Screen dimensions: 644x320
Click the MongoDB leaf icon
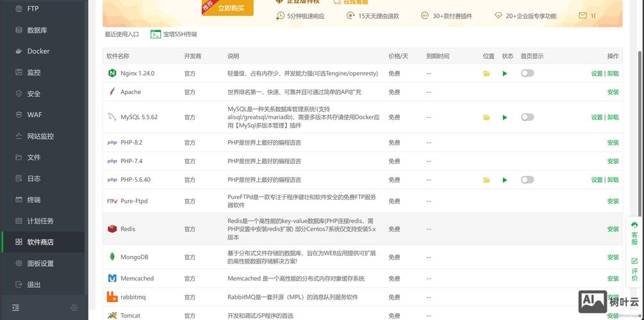[112, 257]
